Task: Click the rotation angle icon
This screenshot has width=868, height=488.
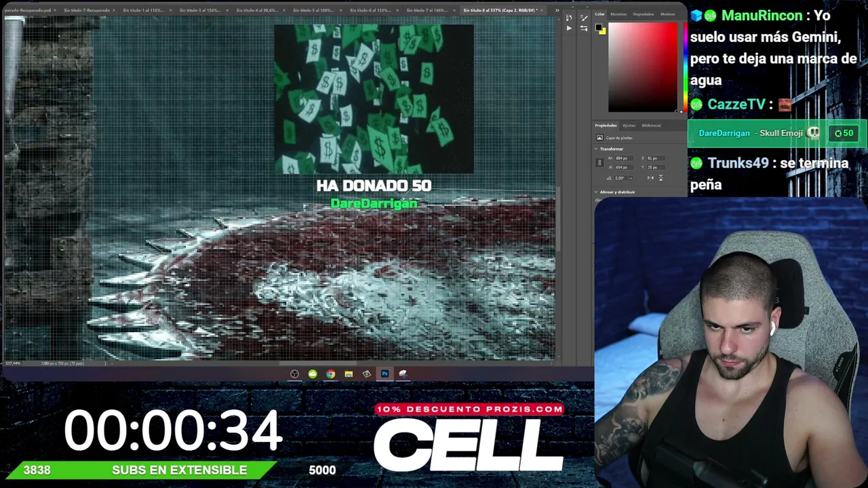Action: point(609,178)
